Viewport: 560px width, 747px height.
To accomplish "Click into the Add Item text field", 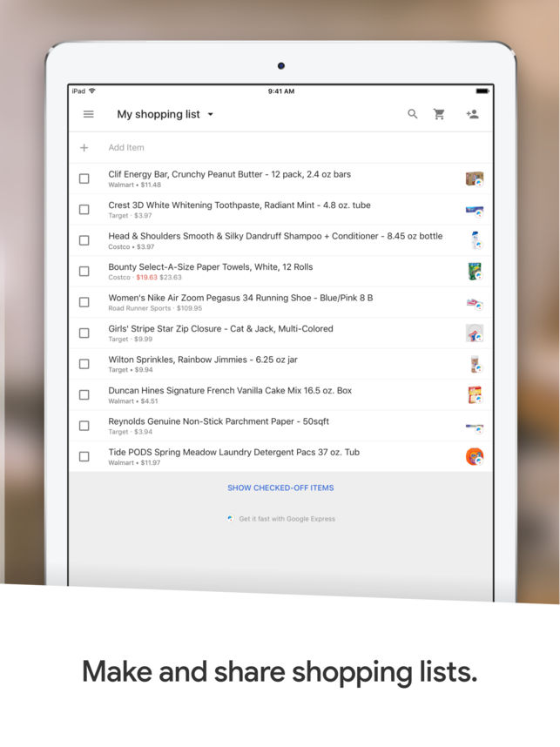I will click(261, 148).
